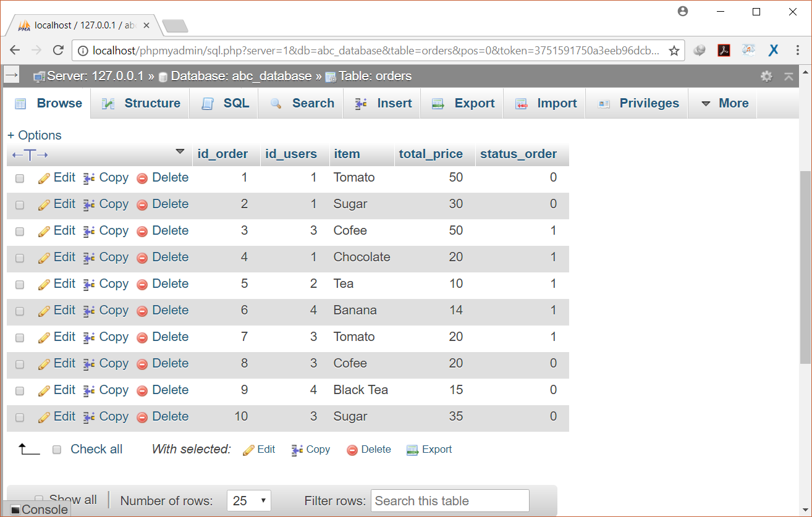Tick the checkbox for Cofee order 8
This screenshot has height=517, width=812.
coord(20,364)
